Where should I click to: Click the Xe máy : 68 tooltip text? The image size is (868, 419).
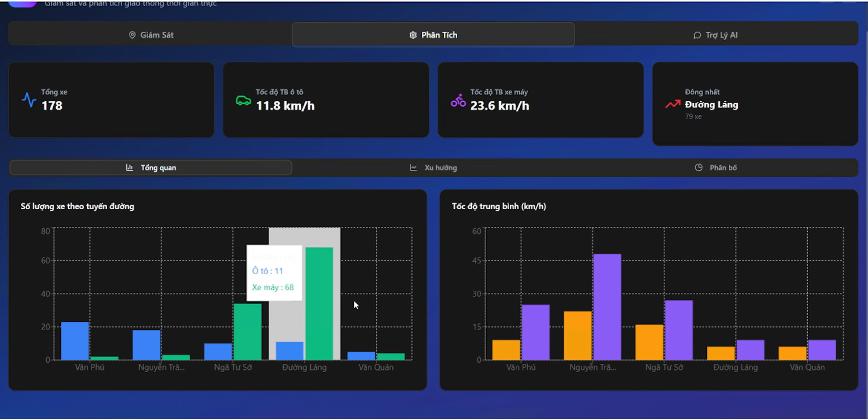[x=273, y=287]
